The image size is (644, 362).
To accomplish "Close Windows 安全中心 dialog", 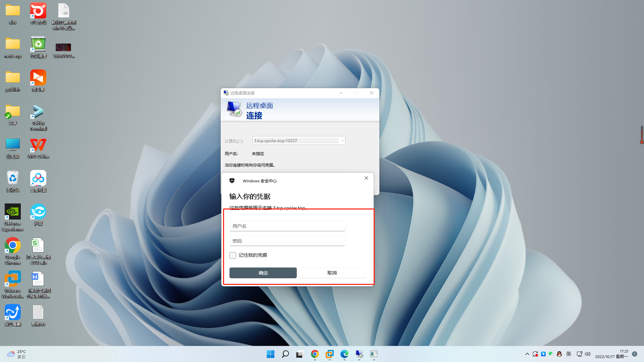I will pyautogui.click(x=366, y=178).
